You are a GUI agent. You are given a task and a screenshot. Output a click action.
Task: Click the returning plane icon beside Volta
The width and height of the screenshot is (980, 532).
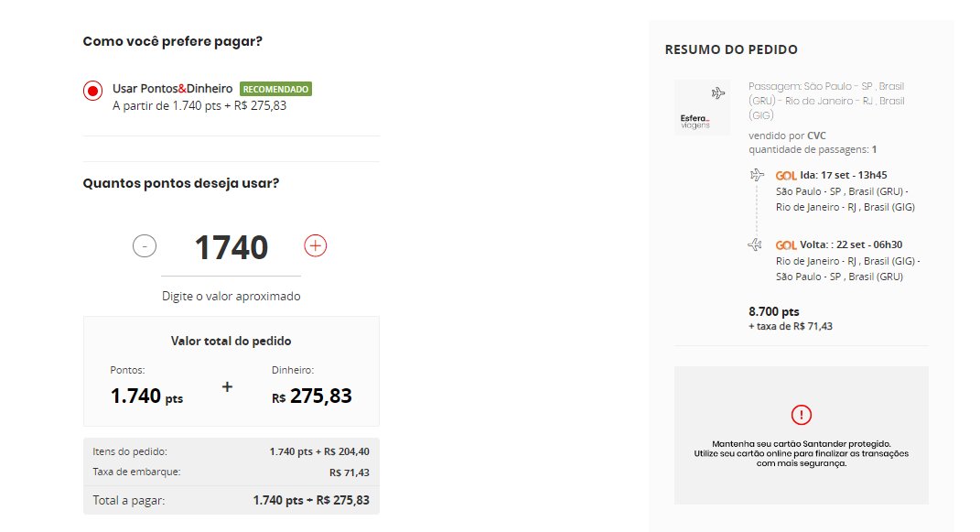756,244
